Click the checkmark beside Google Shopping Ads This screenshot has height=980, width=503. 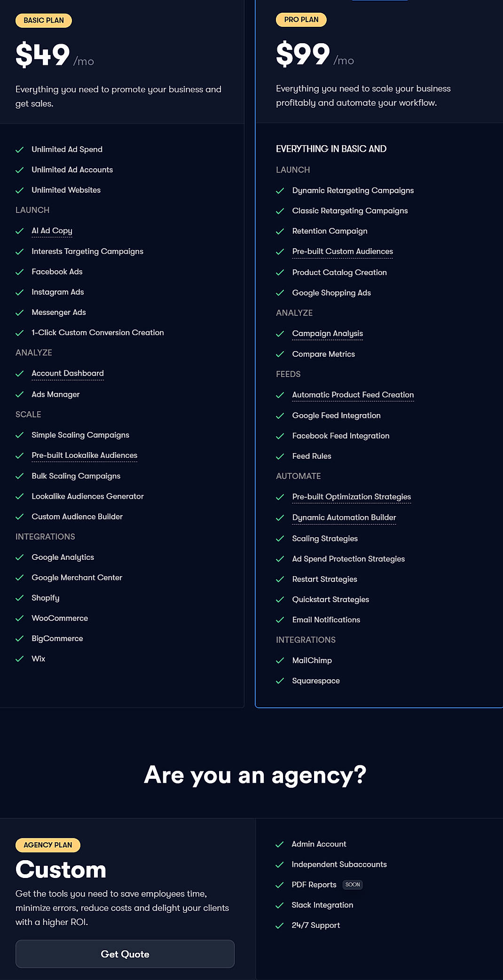[280, 293]
